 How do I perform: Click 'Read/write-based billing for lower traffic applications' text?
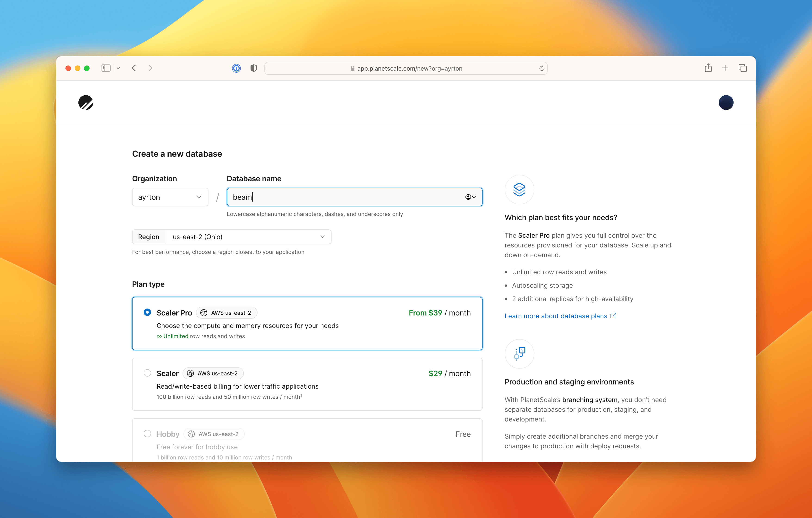pyautogui.click(x=237, y=386)
